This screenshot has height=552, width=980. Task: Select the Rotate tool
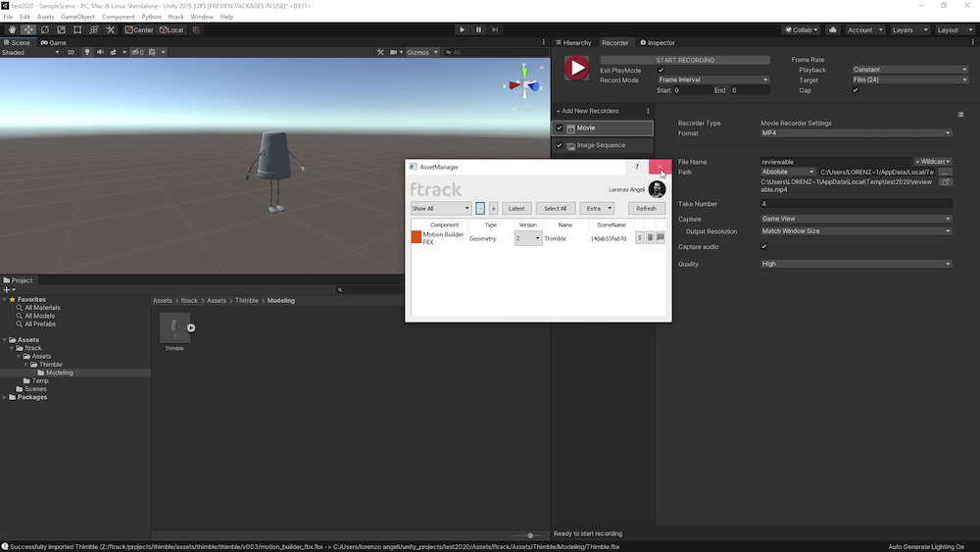(45, 29)
